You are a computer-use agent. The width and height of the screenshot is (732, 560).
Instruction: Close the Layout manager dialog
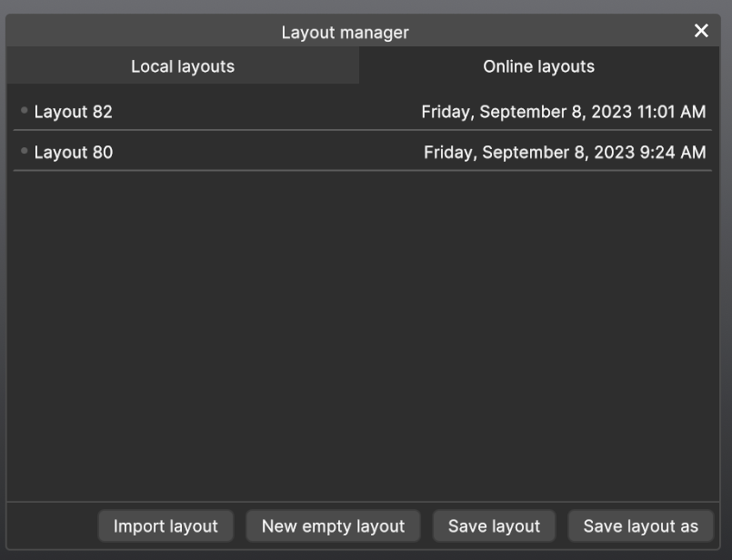(701, 31)
